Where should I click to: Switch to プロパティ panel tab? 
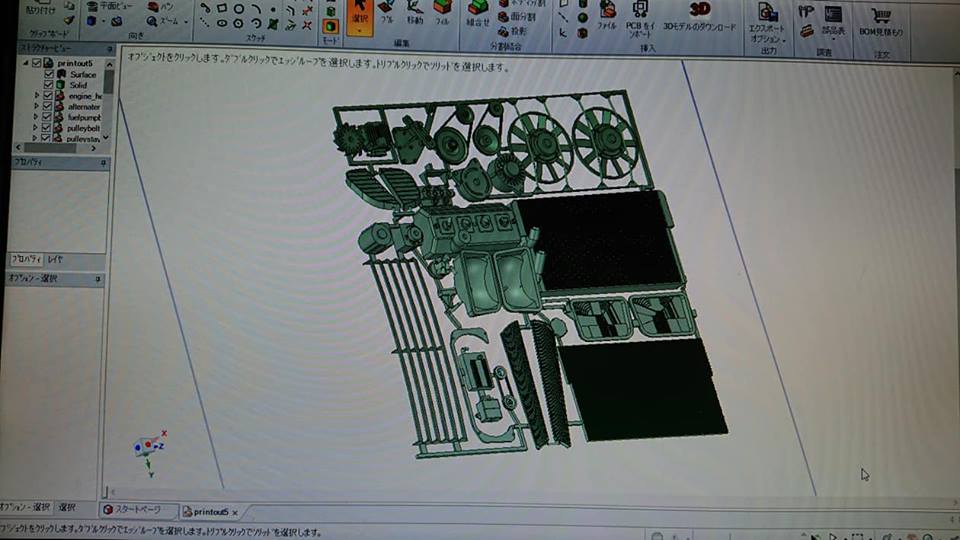[x=26, y=260]
